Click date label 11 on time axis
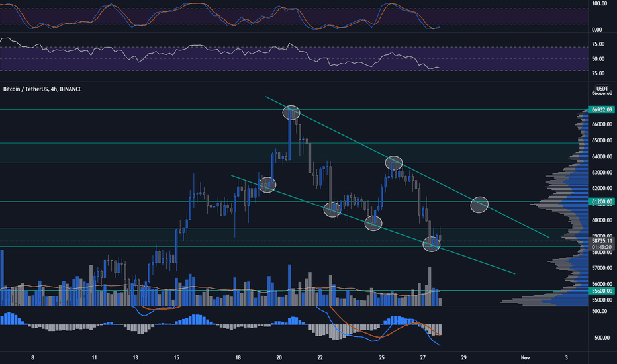The width and height of the screenshot is (617, 364). click(x=94, y=357)
